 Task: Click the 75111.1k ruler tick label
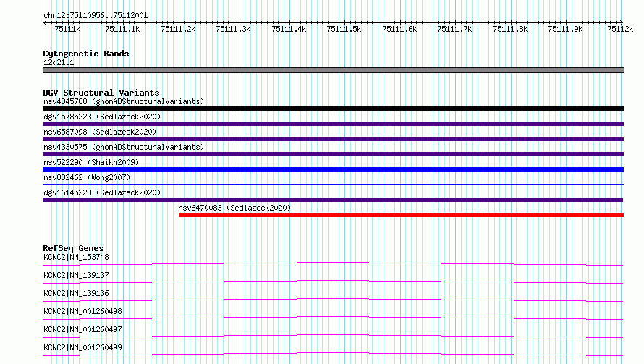coord(122,29)
